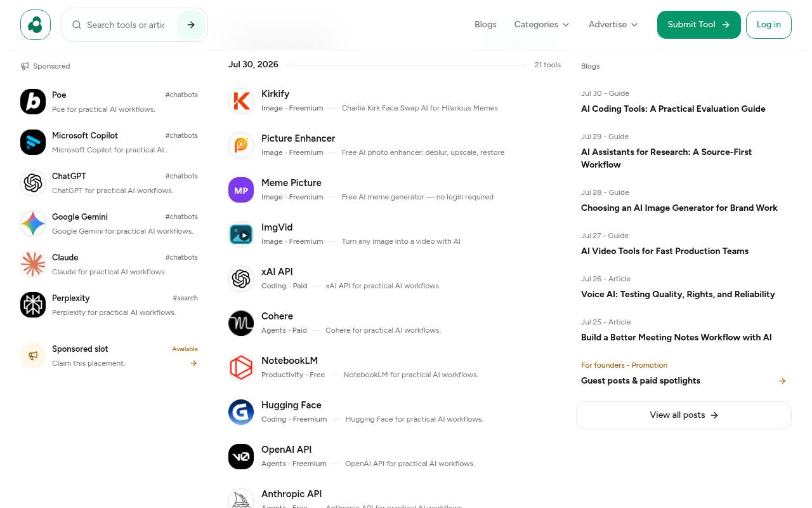The height and width of the screenshot is (508, 812).
Task: Click the Submit Tool button
Action: (x=699, y=25)
